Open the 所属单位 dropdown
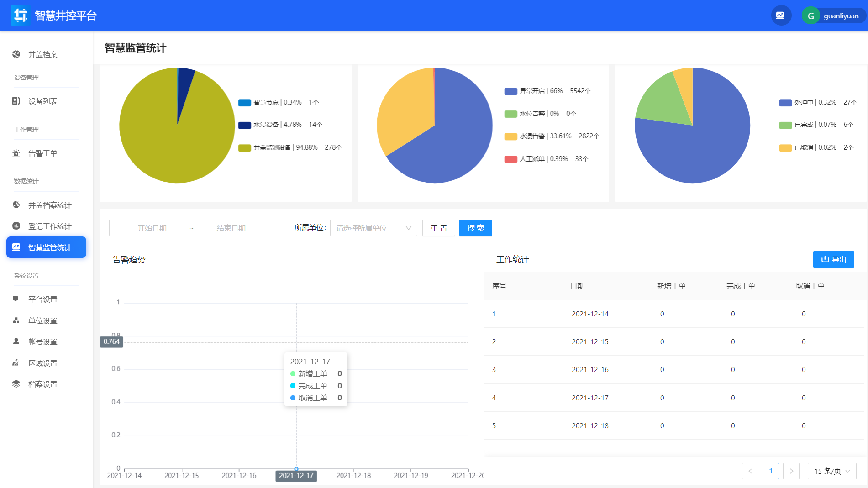Screen dimensions: 868x488 373,228
